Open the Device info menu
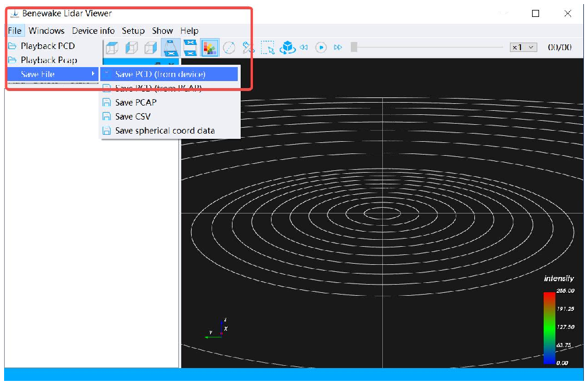 click(93, 31)
